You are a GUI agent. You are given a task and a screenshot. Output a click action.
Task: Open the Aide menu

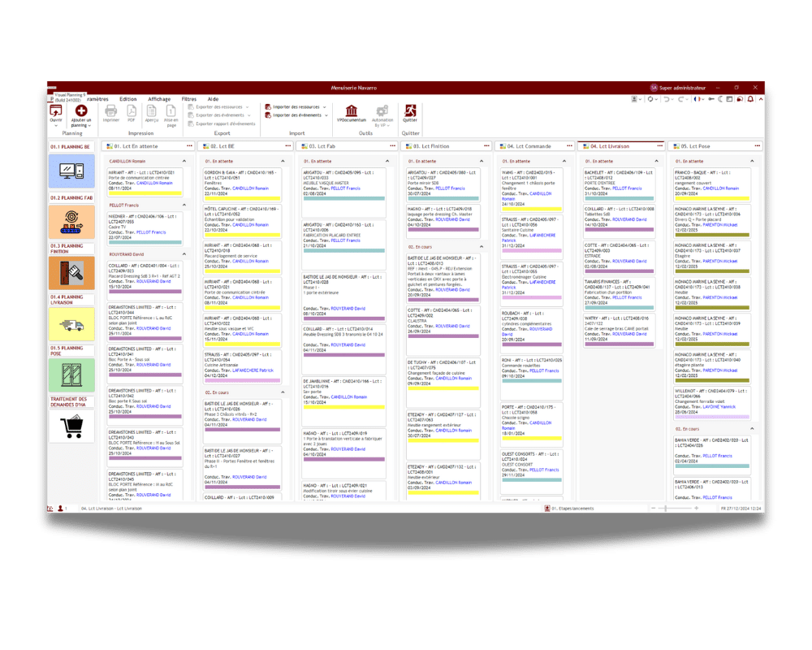(213, 99)
